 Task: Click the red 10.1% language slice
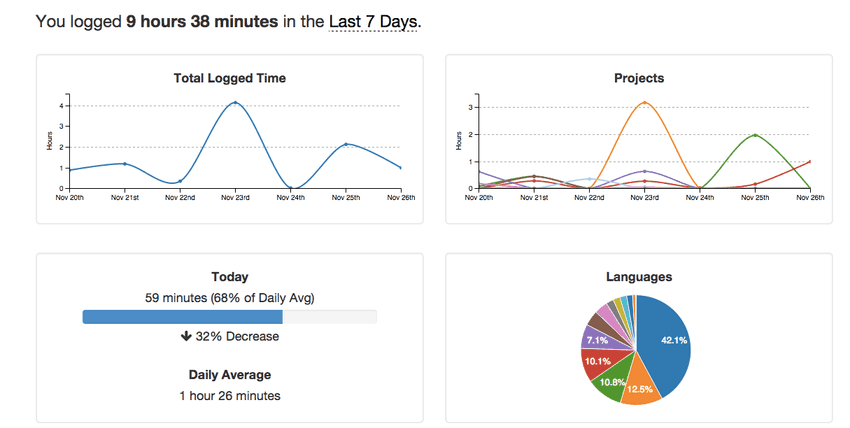(x=598, y=362)
